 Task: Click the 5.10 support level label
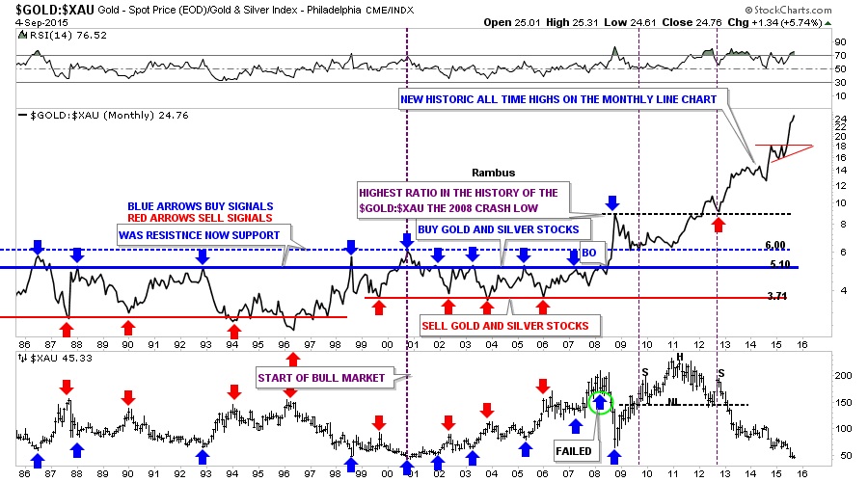pos(780,264)
